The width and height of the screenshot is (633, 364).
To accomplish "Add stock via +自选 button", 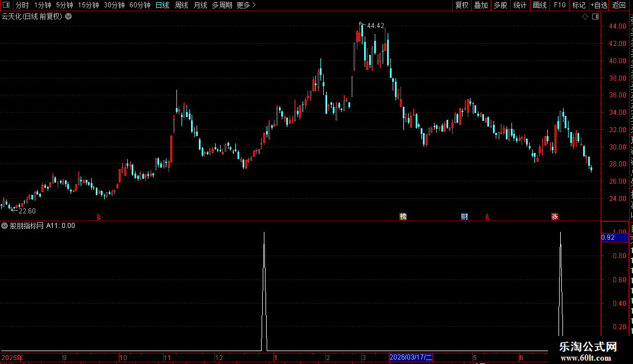I will coord(599,5).
